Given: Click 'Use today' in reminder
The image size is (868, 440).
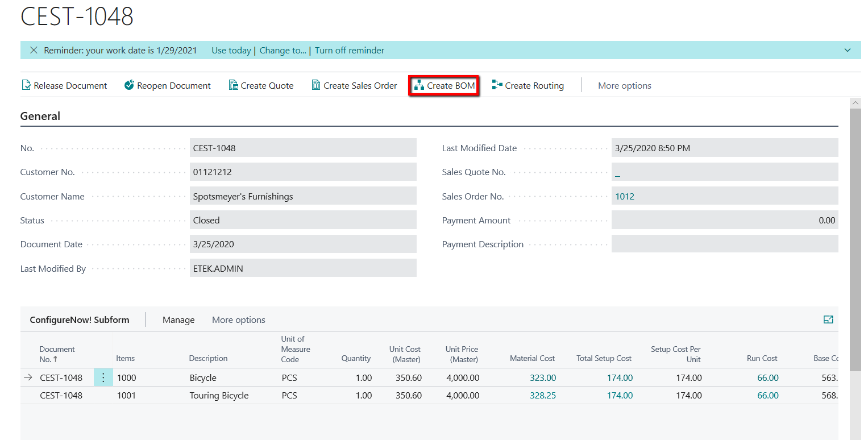Looking at the screenshot, I should (x=231, y=50).
